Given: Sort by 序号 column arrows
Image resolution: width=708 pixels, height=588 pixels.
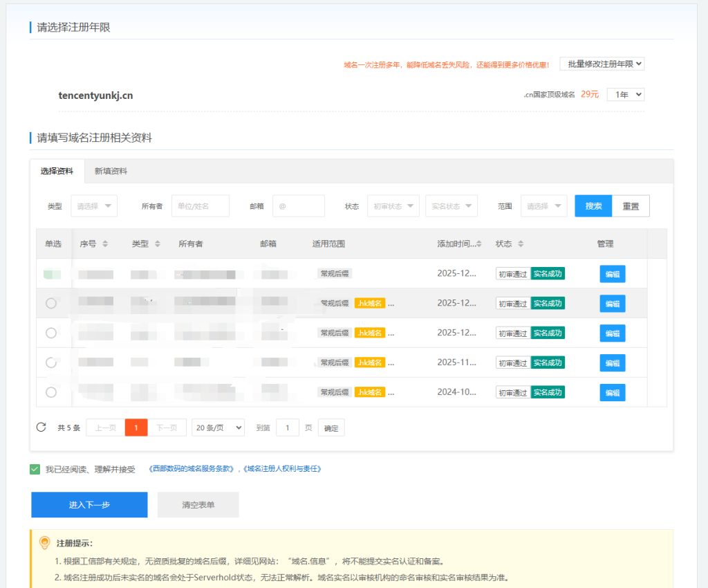Looking at the screenshot, I should (105, 244).
